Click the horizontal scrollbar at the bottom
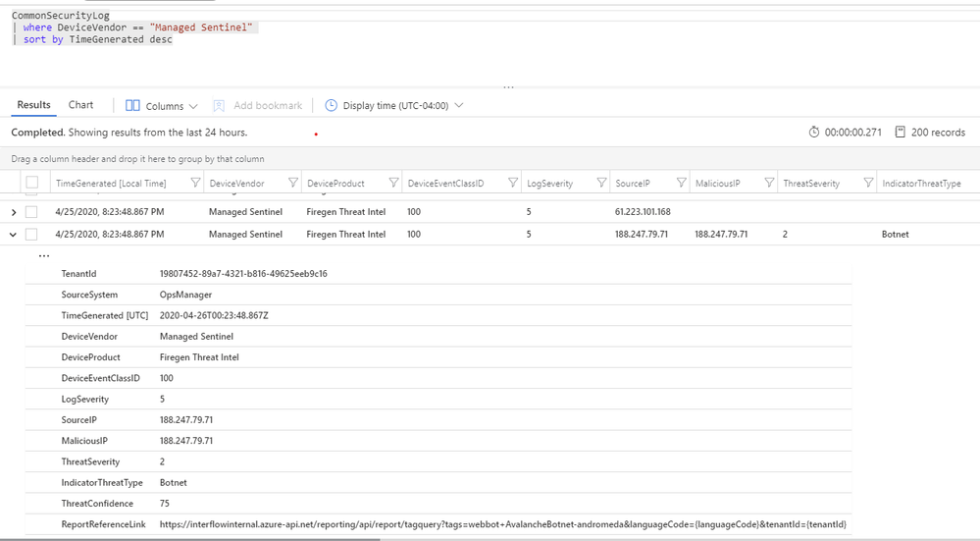Viewport: 980px width, 541px height. [190, 538]
